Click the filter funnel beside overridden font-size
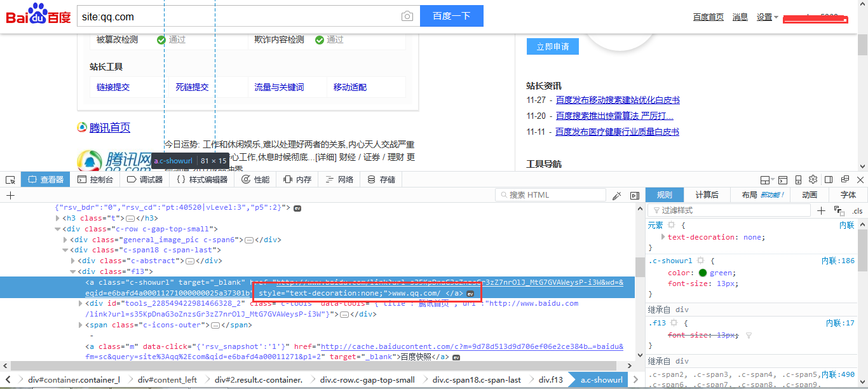 [749, 335]
